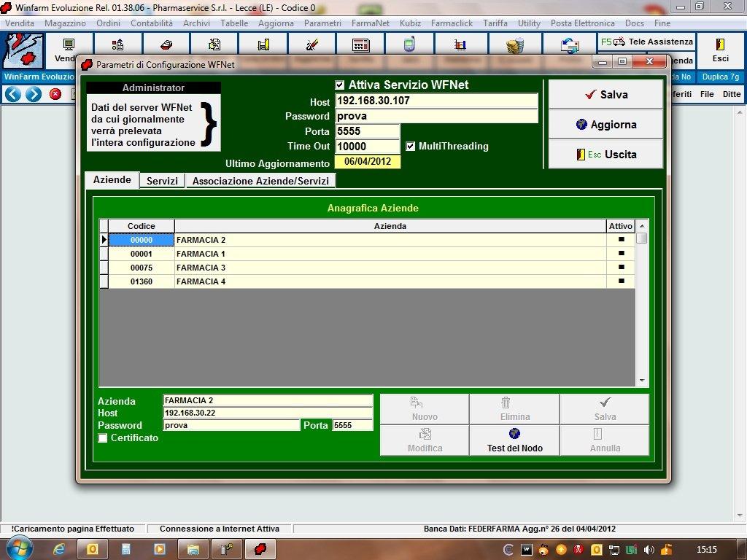This screenshot has height=560, width=747.
Task: Disable the MultiThreading checkbox
Action: (411, 147)
